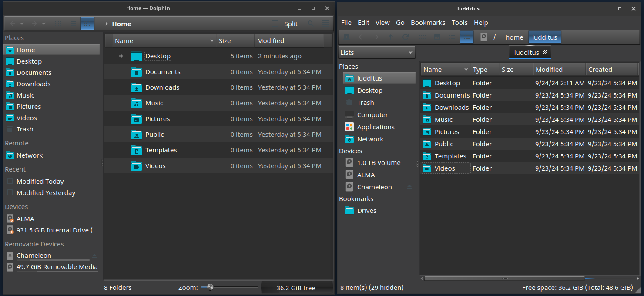Image resolution: width=644 pixels, height=296 pixels.
Task: Eject Chameleon in Dolphin's removable devices
Action: point(94,256)
